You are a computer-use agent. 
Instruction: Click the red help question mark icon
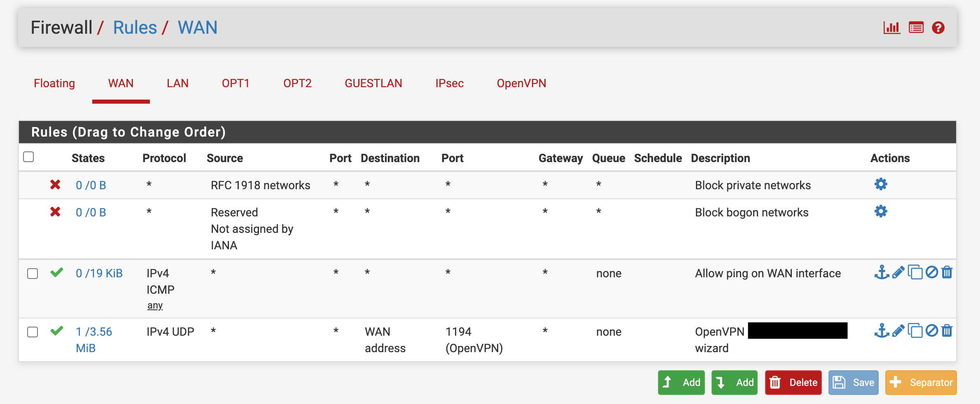pos(938,28)
